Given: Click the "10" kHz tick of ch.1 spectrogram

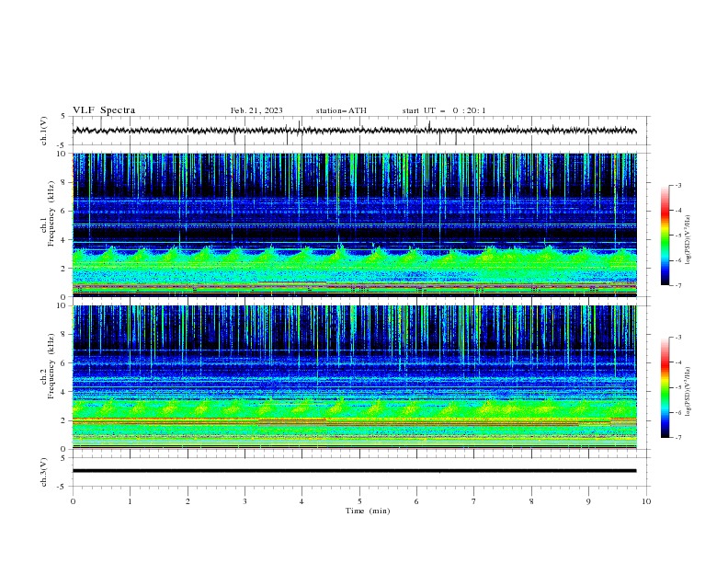Looking at the screenshot, I should coord(61,154).
